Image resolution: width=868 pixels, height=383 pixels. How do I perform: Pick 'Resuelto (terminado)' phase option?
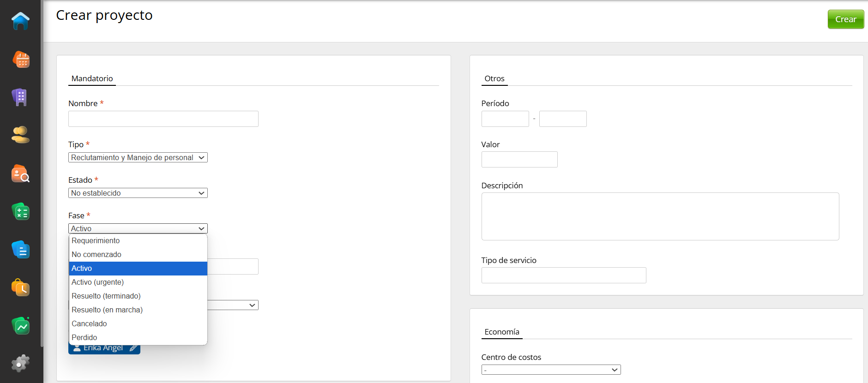tap(106, 296)
